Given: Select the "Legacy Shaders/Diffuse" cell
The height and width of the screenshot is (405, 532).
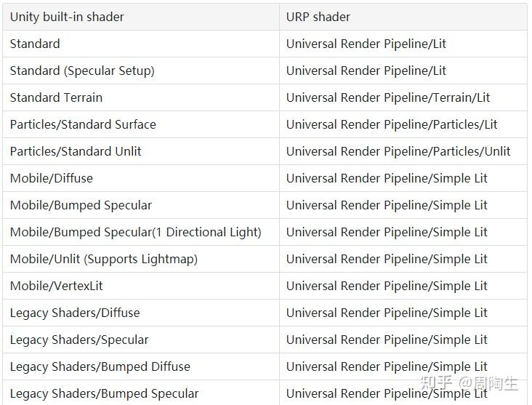Looking at the screenshot, I should (75, 313).
